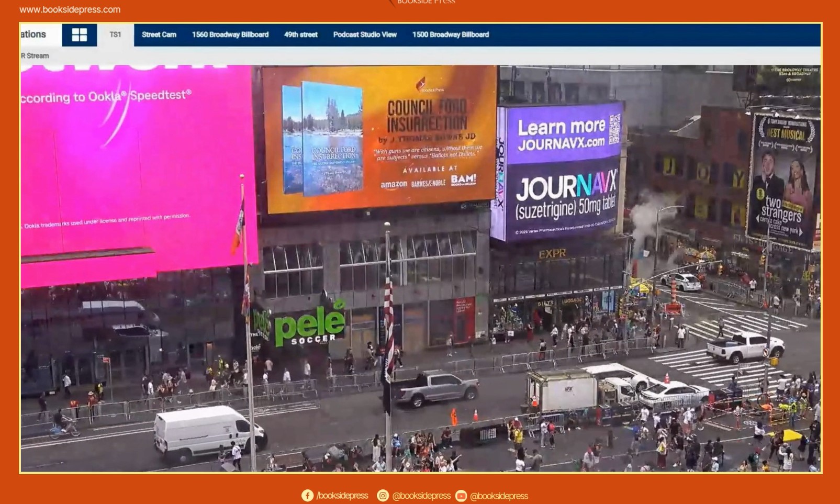Open the Podcast Studio View tab
The width and height of the screenshot is (840, 504).
pos(365,35)
